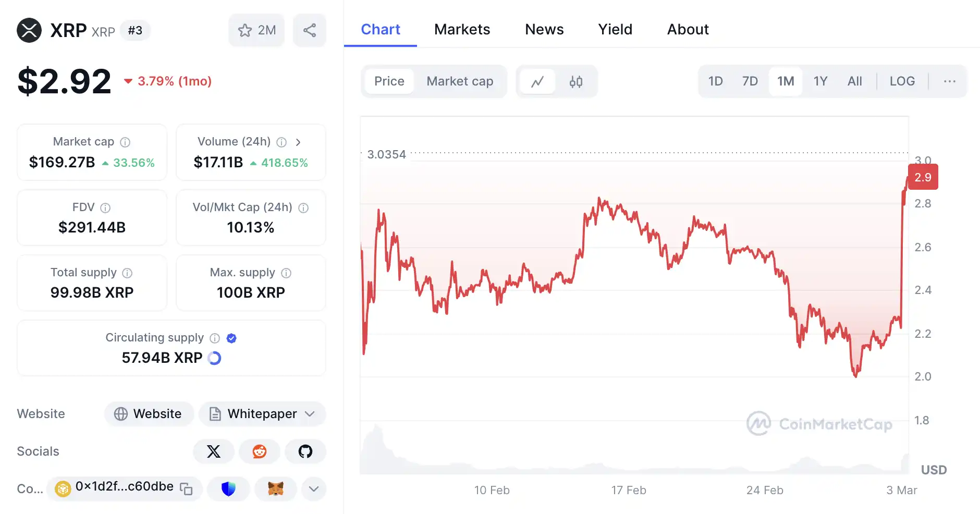Open the XRP Website link
The image size is (980, 514).
[x=149, y=414]
